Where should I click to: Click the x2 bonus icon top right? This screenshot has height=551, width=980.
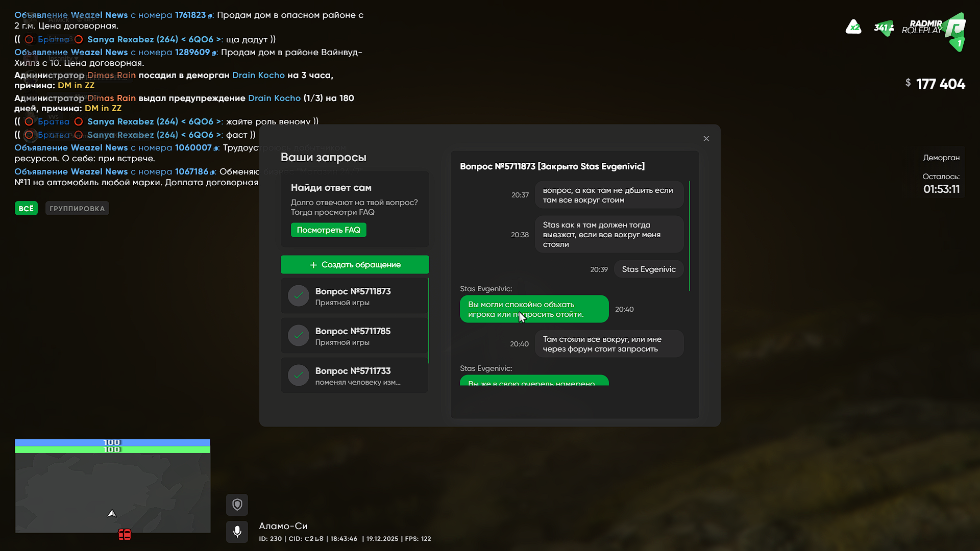click(x=853, y=27)
